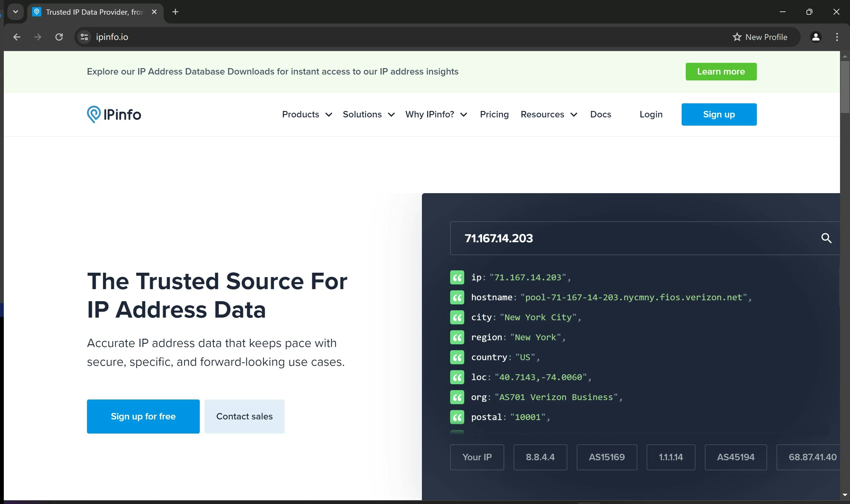Expand the Products dropdown menu
Viewport: 850px width, 504px height.
[x=306, y=114]
